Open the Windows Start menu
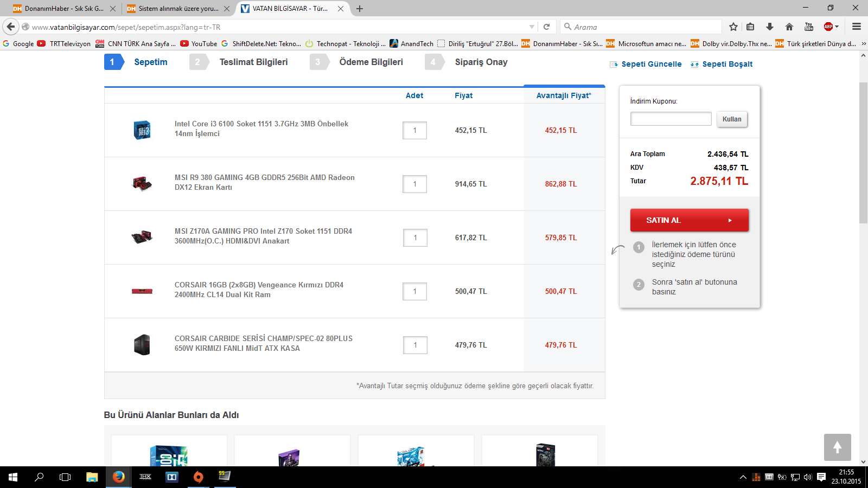 (x=13, y=477)
